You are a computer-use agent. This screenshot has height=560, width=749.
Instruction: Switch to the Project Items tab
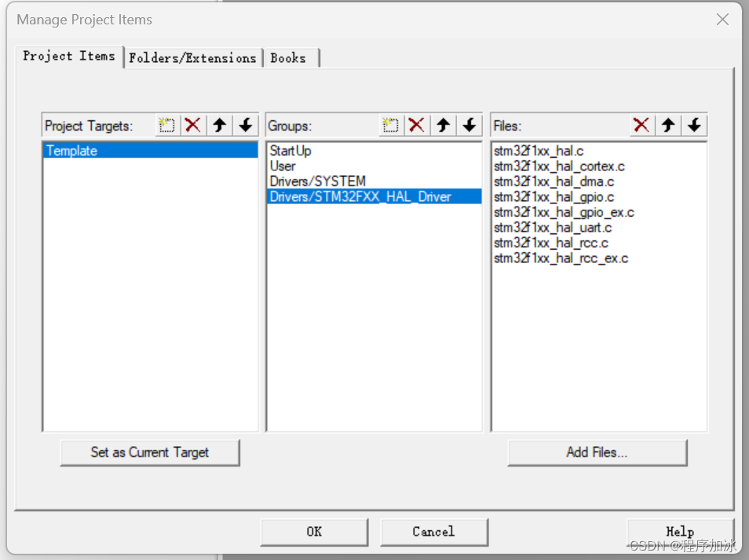click(x=69, y=57)
